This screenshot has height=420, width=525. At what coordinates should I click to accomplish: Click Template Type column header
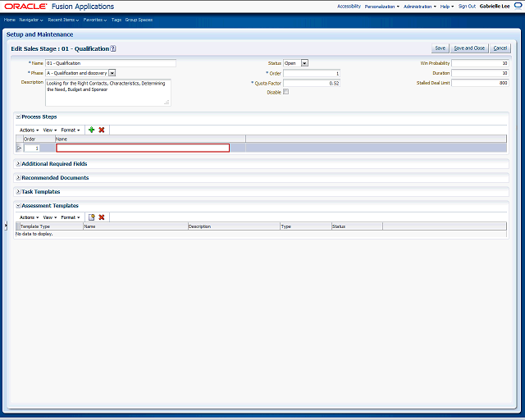52,226
